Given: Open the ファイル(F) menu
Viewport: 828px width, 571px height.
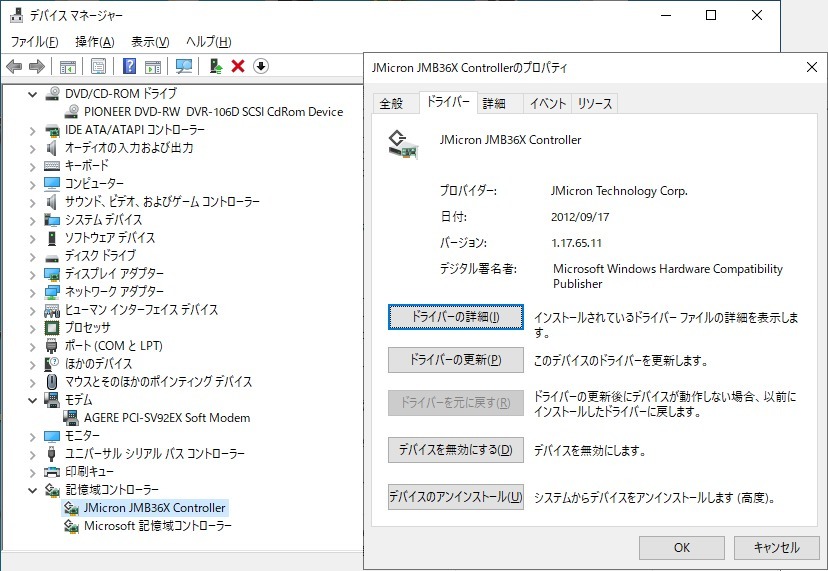Looking at the screenshot, I should (34, 42).
